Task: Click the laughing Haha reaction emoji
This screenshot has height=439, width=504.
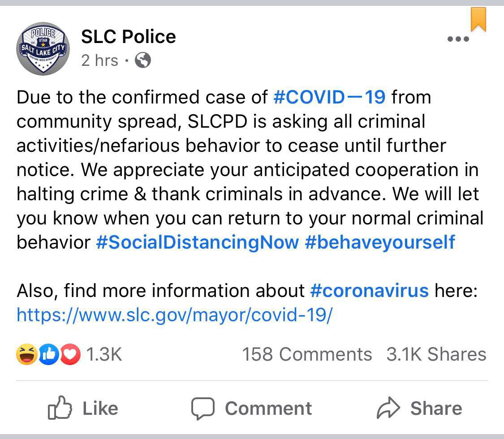Action: [x=26, y=355]
